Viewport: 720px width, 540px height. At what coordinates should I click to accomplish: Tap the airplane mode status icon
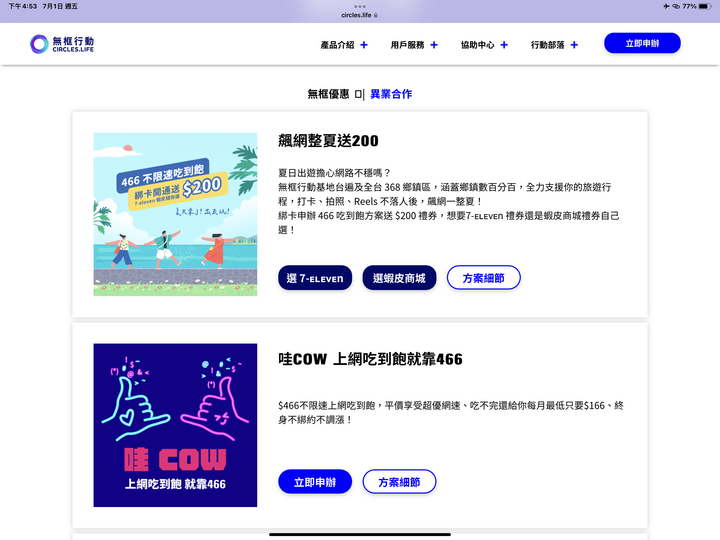[666, 6]
